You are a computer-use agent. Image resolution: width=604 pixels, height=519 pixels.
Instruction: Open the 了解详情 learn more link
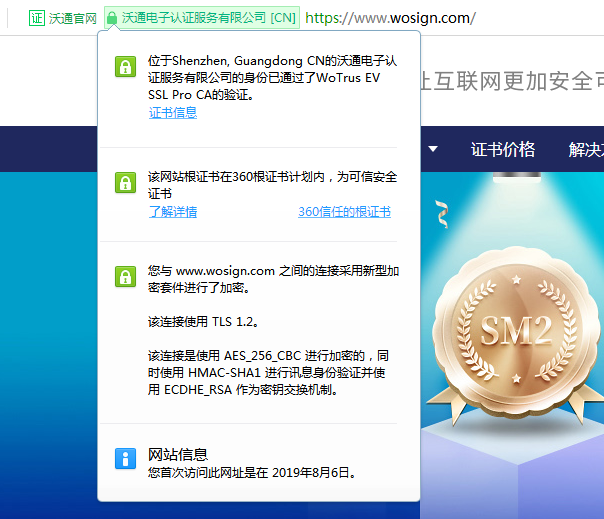pos(173,212)
